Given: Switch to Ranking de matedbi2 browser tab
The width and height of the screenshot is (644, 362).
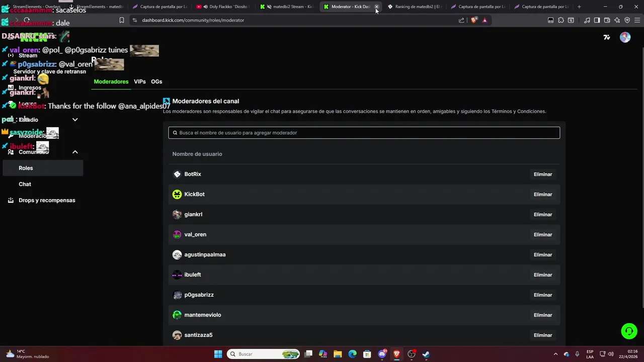Looking at the screenshot, I should point(414,7).
